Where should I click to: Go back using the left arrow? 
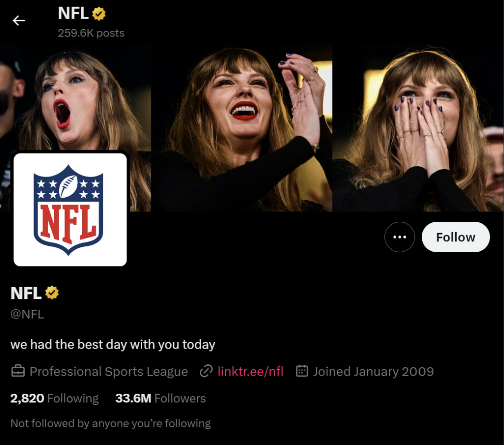[x=19, y=21]
